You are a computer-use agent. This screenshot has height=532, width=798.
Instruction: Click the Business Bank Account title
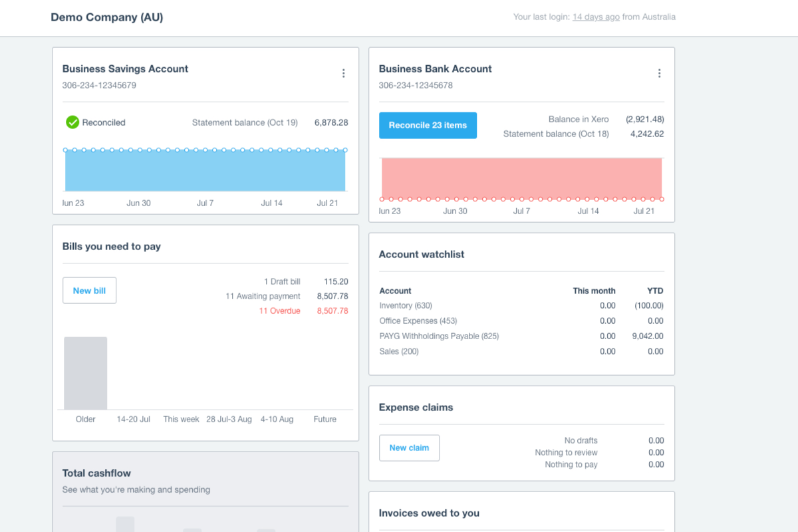point(435,68)
